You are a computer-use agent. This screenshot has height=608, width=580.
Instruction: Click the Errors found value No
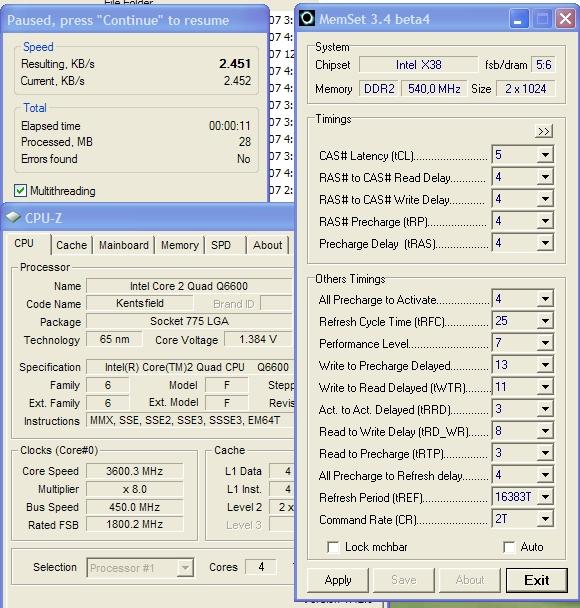point(243,159)
